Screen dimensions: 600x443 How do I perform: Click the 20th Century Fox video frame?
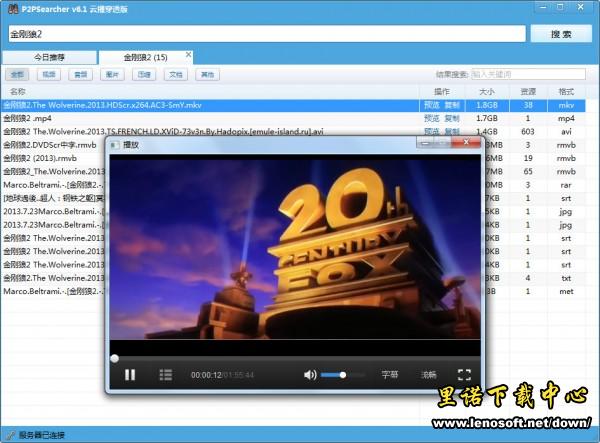[295, 247]
